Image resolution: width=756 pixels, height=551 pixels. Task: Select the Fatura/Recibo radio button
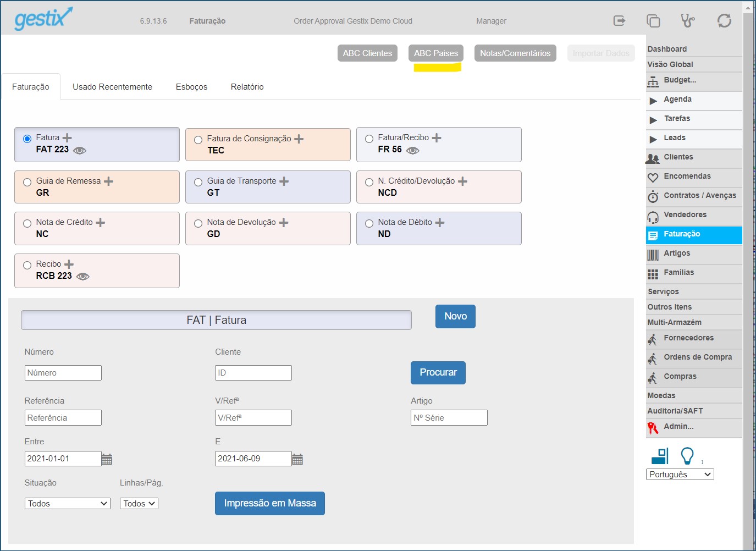(369, 139)
